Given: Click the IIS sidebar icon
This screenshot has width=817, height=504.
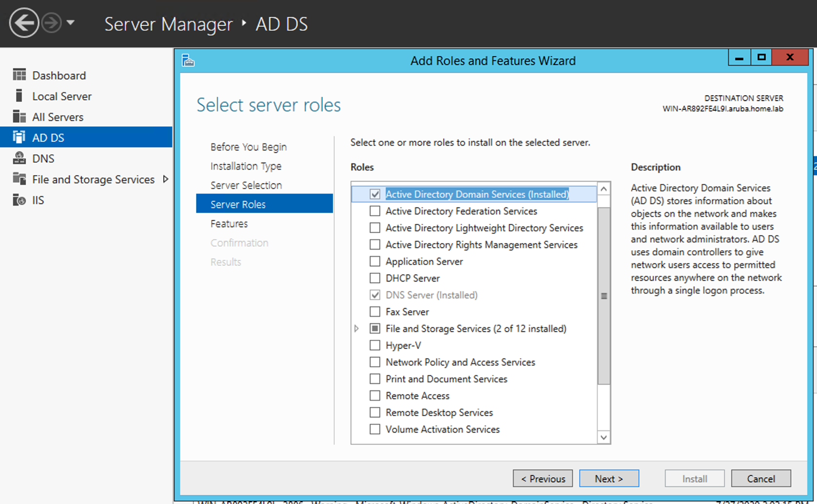Looking at the screenshot, I should (19, 200).
